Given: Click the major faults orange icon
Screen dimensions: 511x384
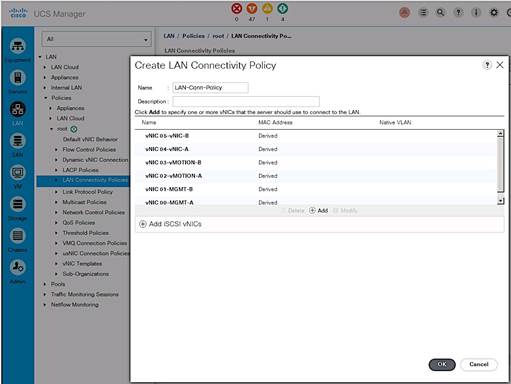Looking at the screenshot, I should coord(252,8).
